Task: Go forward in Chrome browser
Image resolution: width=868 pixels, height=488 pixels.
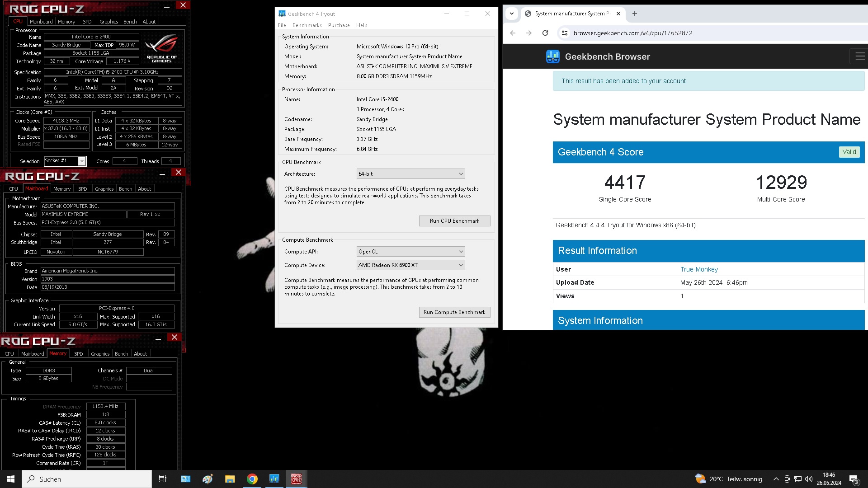Action: (x=529, y=33)
